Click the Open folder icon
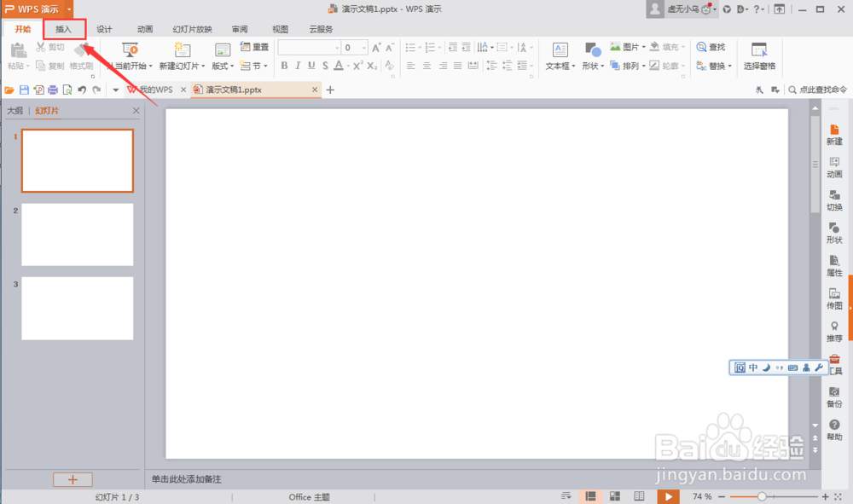 (9, 90)
